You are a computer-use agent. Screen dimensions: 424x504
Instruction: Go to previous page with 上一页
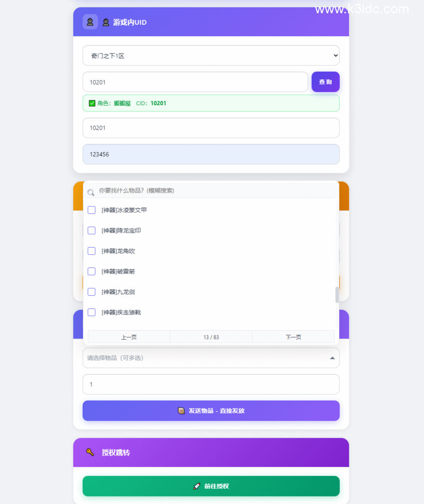129,337
